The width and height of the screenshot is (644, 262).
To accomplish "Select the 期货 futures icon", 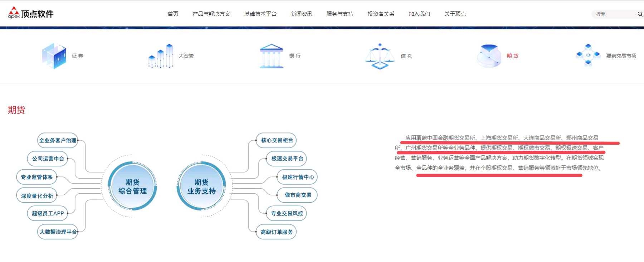I will click(489, 56).
